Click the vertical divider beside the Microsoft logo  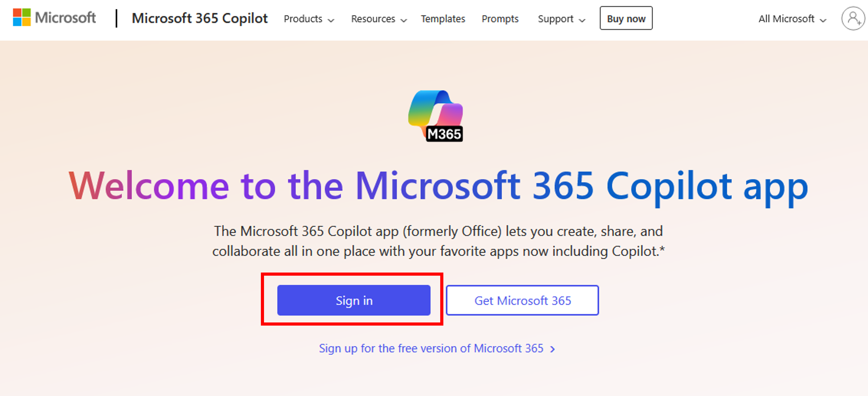[x=117, y=18]
